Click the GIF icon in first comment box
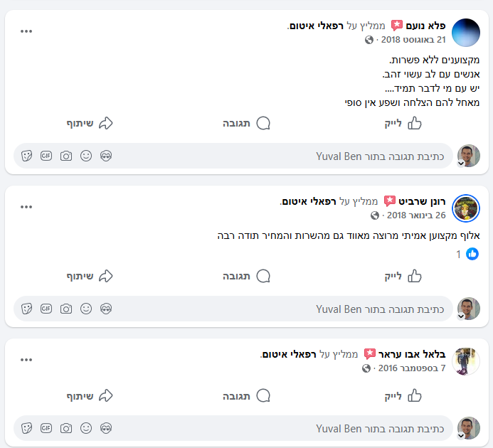 (46, 156)
